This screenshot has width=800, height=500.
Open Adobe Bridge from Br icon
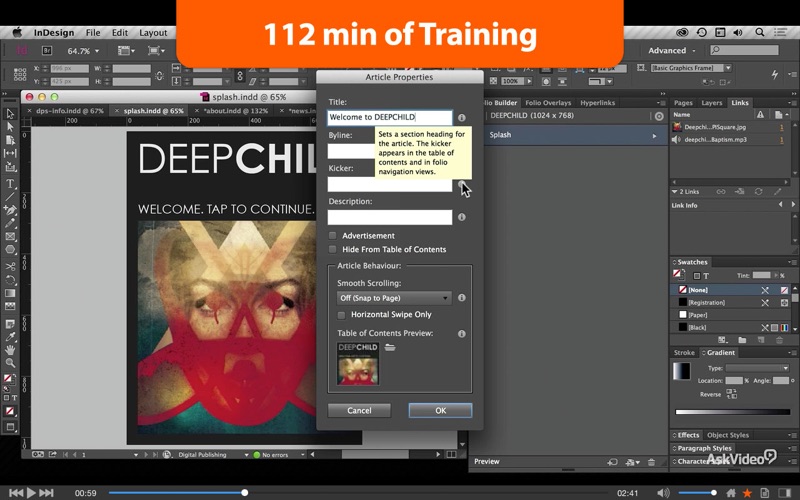[47, 51]
